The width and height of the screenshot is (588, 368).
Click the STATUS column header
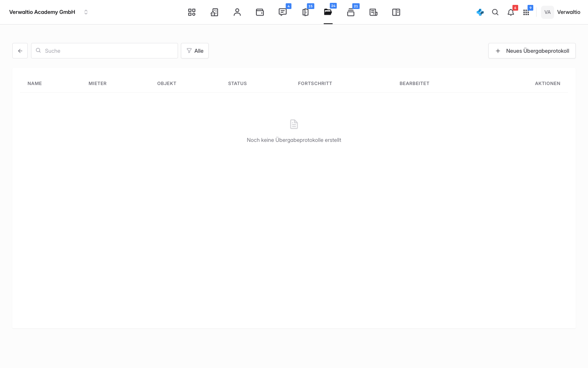tap(237, 83)
